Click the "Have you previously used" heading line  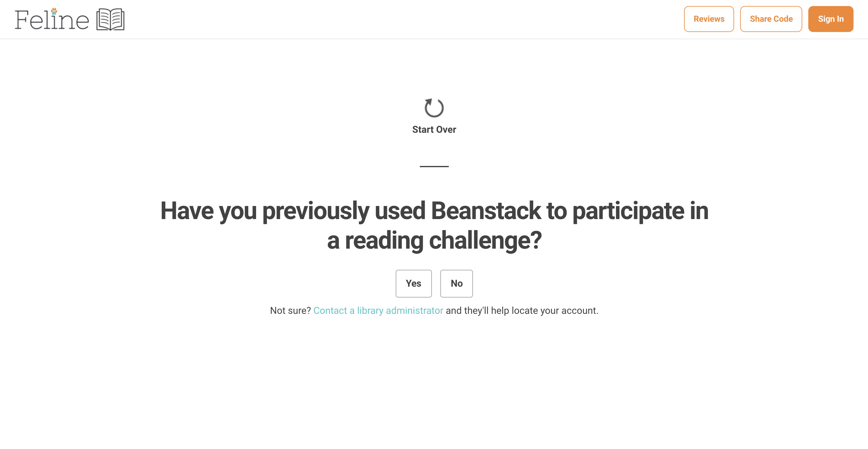tap(434, 211)
